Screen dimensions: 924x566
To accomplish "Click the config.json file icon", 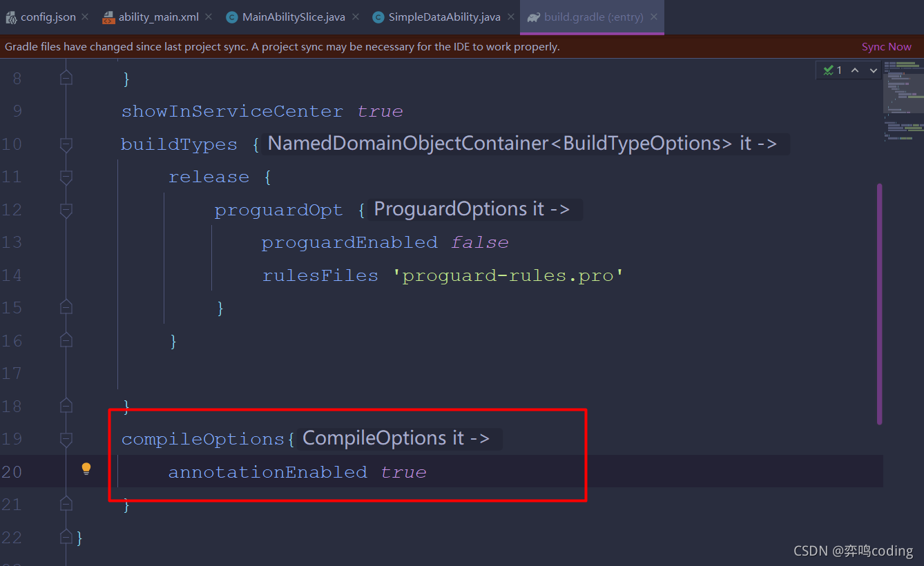I will click(x=11, y=17).
